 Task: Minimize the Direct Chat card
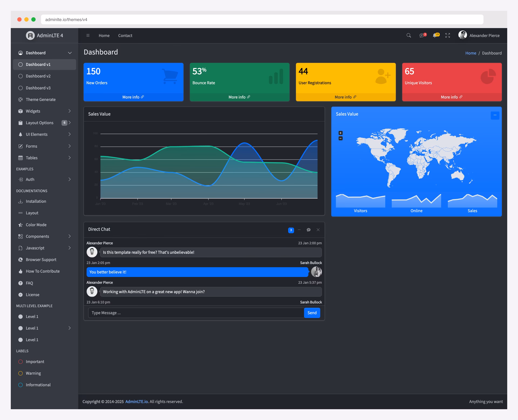(x=299, y=230)
